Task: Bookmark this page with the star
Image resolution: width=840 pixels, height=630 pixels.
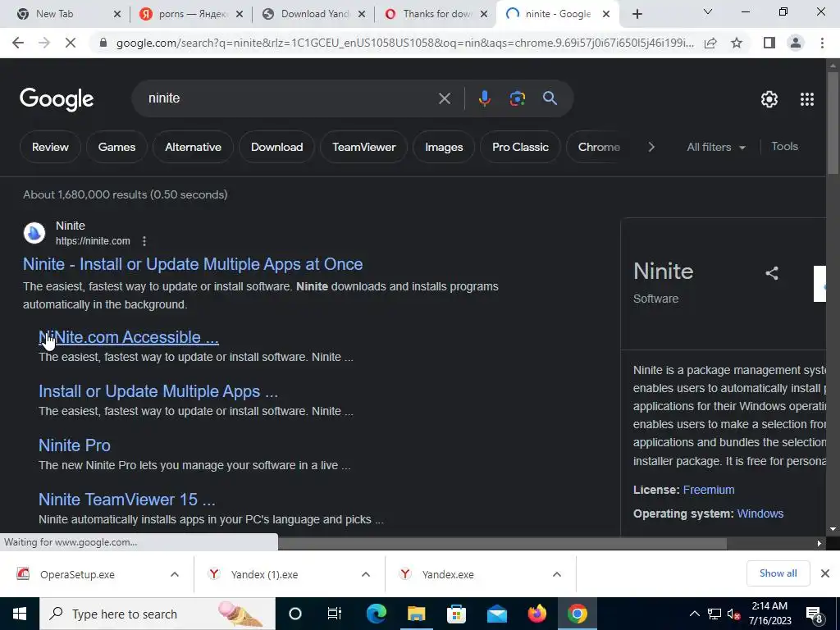Action: point(737,43)
